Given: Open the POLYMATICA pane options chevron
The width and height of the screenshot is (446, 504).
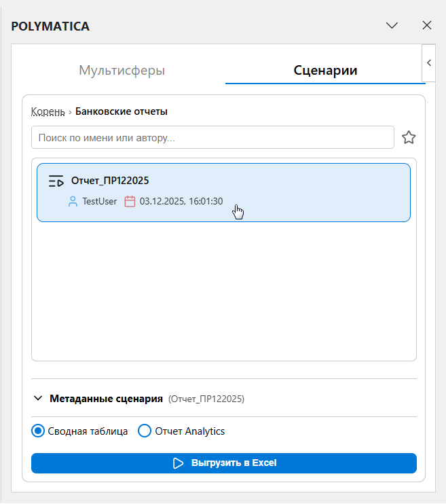Looking at the screenshot, I should tap(392, 26).
